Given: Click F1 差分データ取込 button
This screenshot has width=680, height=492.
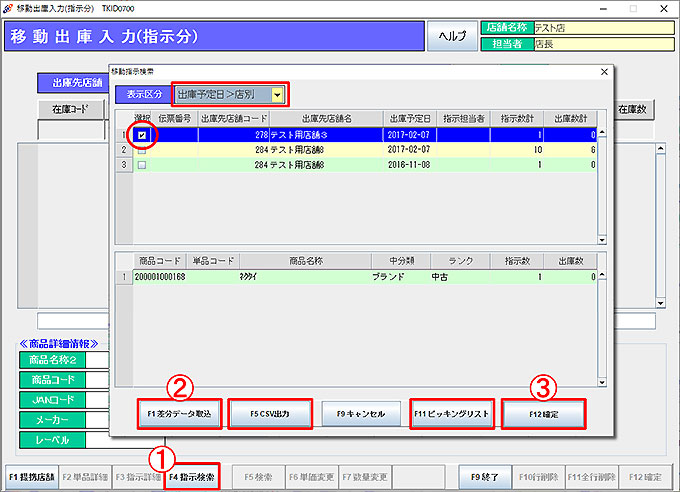Looking at the screenshot, I should 179,414.
